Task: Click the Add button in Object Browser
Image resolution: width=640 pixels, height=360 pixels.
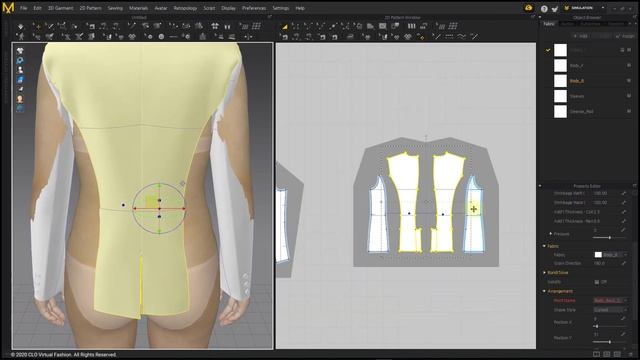Action: [x=580, y=36]
